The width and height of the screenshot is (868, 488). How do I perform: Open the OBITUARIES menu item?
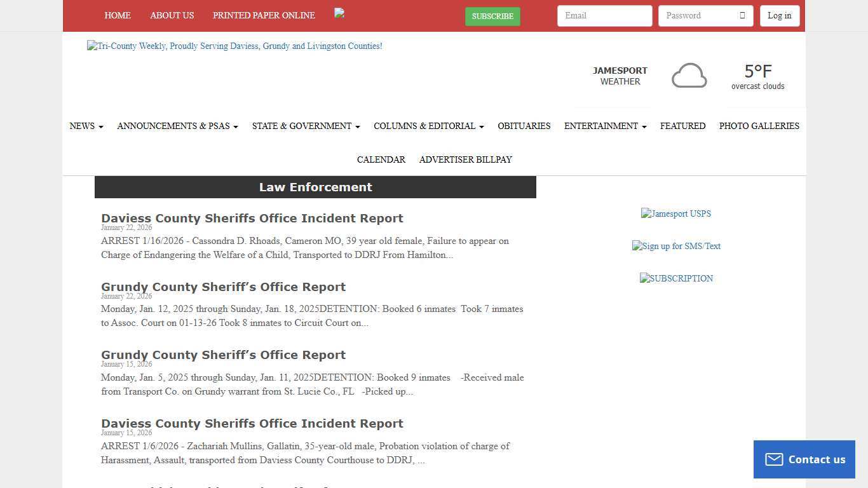(x=524, y=126)
